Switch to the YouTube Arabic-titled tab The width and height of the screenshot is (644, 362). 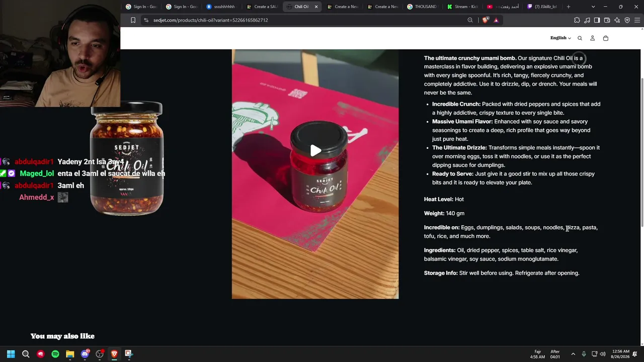tap(503, 7)
